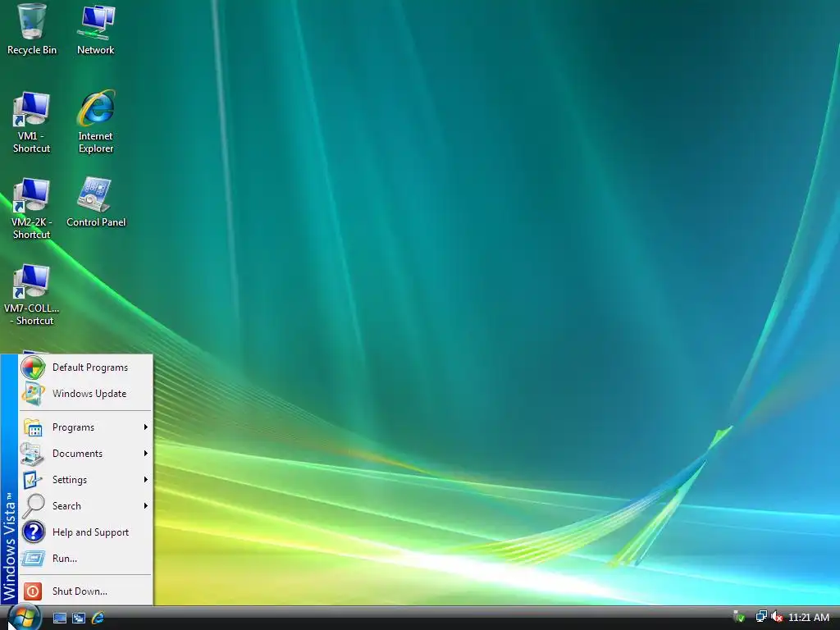Image resolution: width=840 pixels, height=630 pixels.
Task: Click Show Desktop in Quick Launch
Action: tap(59, 618)
